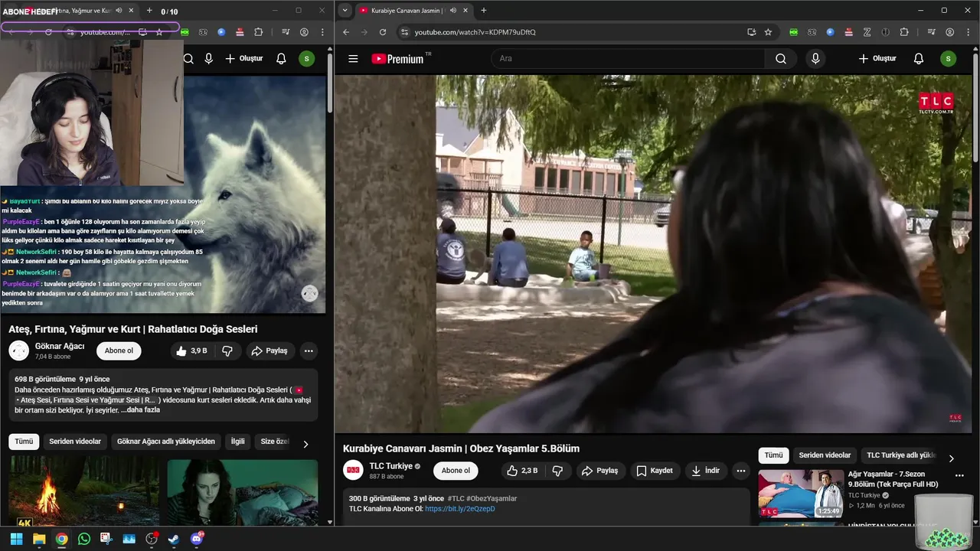Subscribe to TLC Turkiye with Abone ol
The image size is (980, 551).
(456, 471)
